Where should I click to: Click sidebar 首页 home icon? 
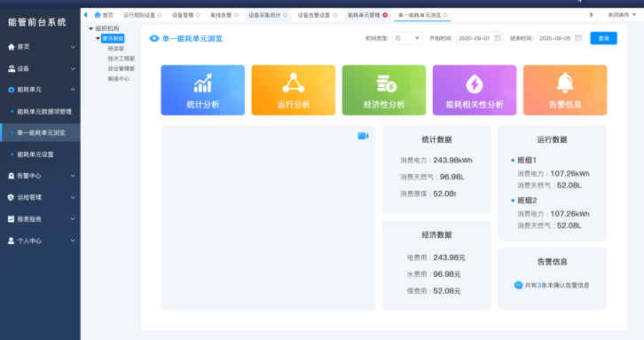click(12, 47)
